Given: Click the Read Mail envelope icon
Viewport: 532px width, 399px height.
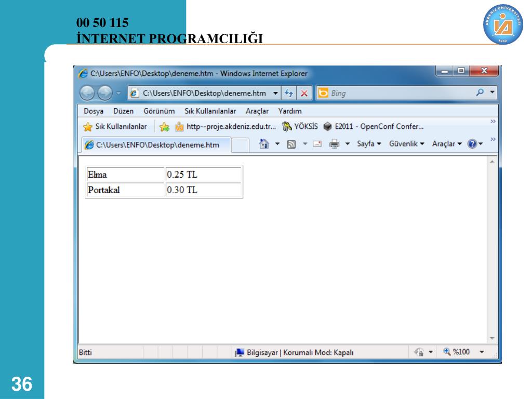Looking at the screenshot, I should pyautogui.click(x=317, y=144).
